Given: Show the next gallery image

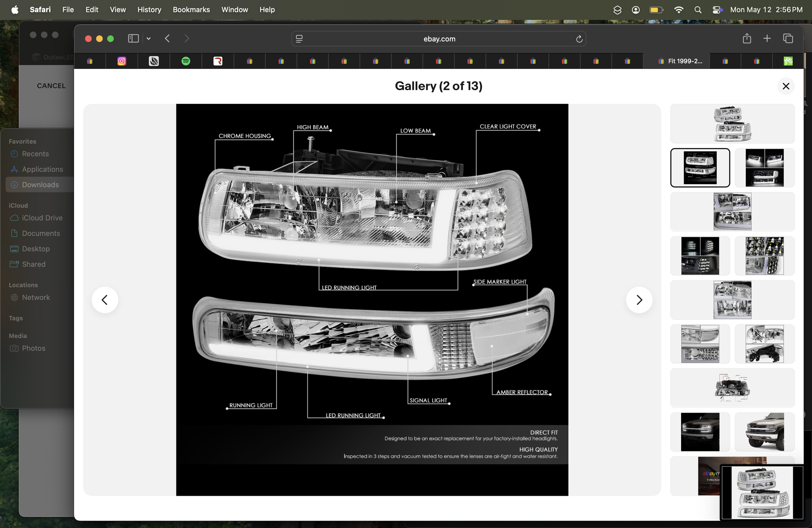Looking at the screenshot, I should coord(639,300).
